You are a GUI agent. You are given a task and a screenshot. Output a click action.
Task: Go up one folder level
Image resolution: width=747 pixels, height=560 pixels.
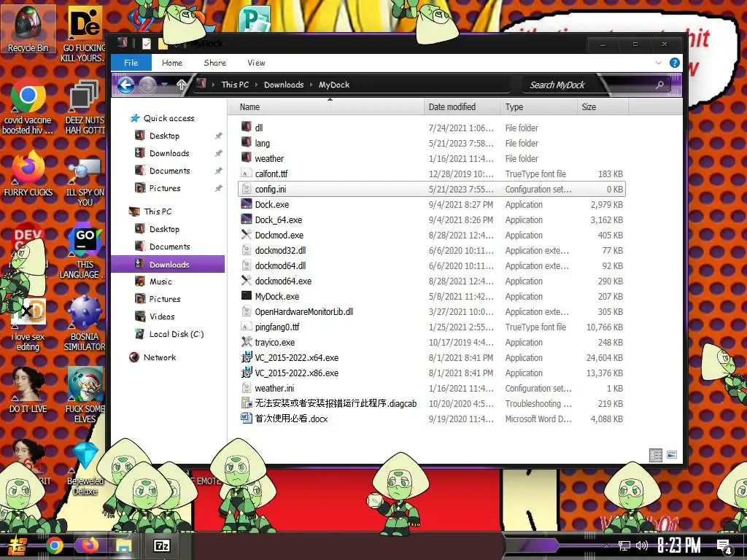pos(181,85)
